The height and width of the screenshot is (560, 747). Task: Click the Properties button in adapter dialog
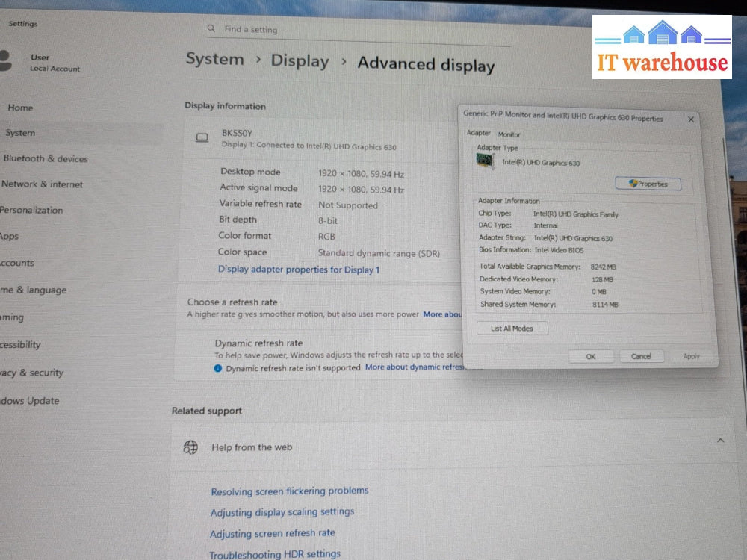(x=648, y=184)
